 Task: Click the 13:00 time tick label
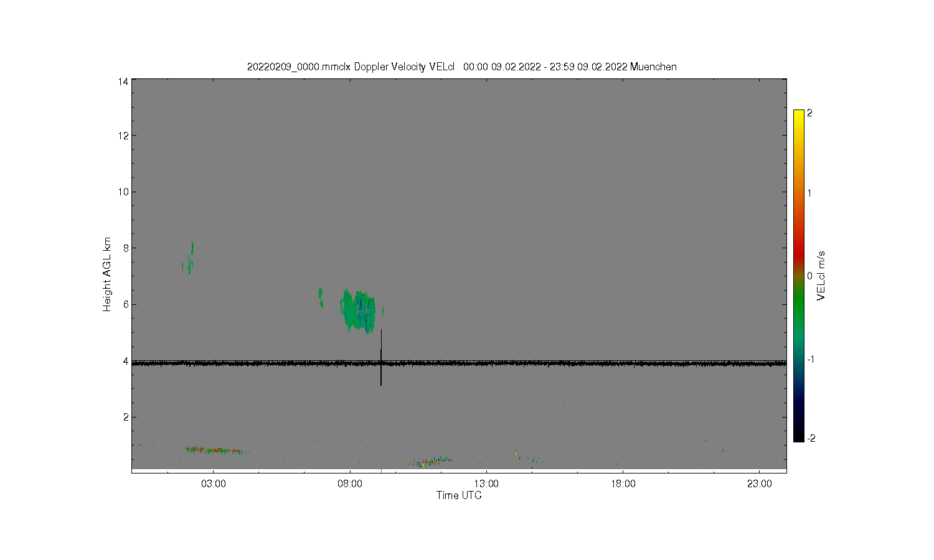(x=486, y=484)
